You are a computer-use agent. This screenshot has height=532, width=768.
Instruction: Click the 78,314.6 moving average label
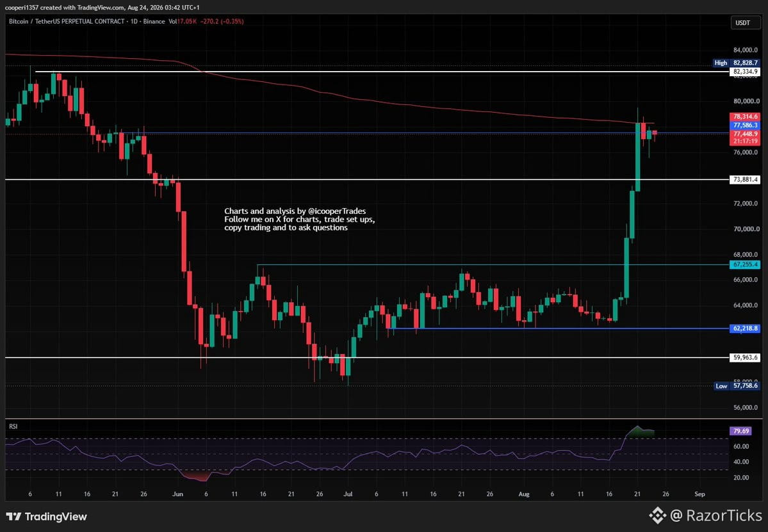coord(745,117)
